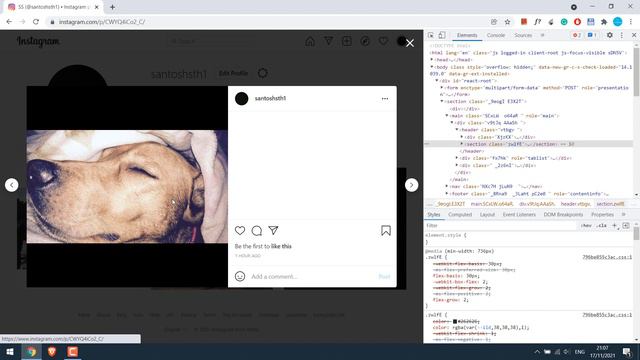The height and width of the screenshot is (360, 640).
Task: Open the Chrome extensions puzzle icon
Action: pos(604,22)
